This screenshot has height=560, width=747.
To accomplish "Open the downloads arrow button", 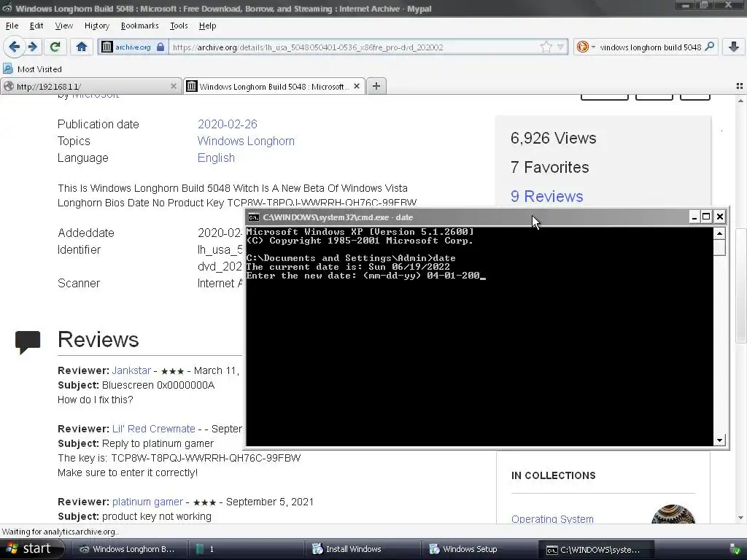I will click(x=734, y=47).
